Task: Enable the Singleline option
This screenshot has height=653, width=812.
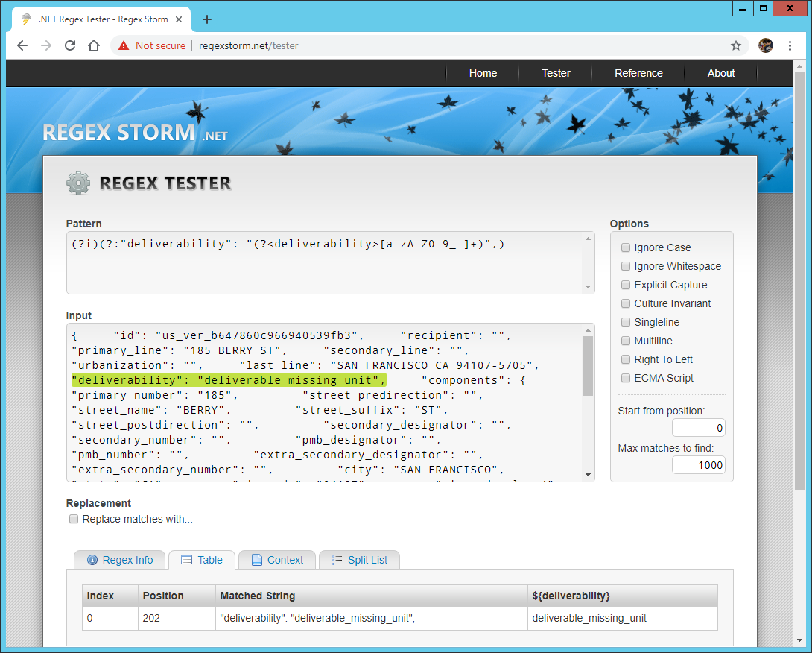Action: (626, 322)
